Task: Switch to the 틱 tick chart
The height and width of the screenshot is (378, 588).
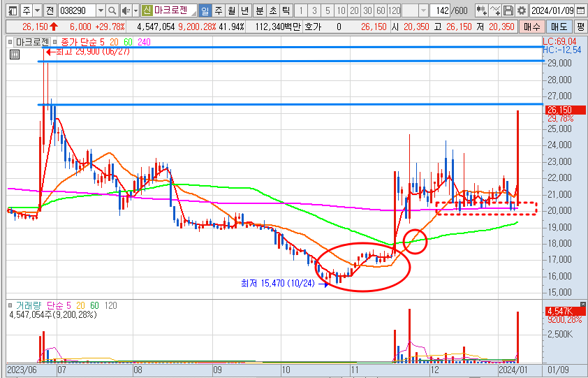Action: pyautogui.click(x=286, y=10)
